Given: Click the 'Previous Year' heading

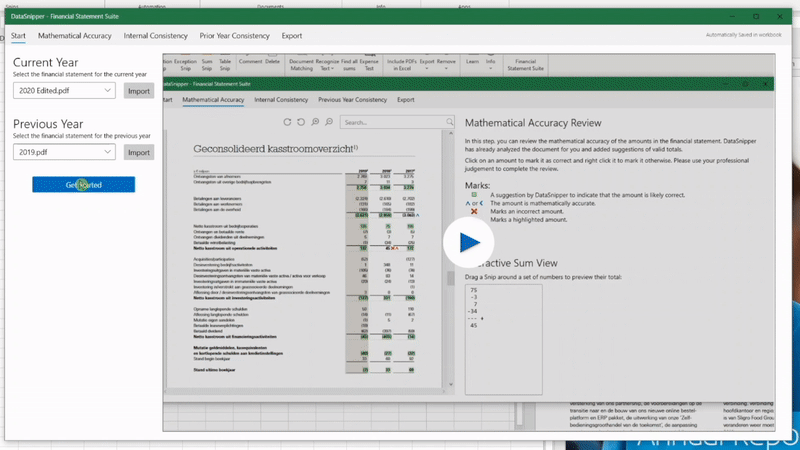Looking at the screenshot, I should coord(48,124).
